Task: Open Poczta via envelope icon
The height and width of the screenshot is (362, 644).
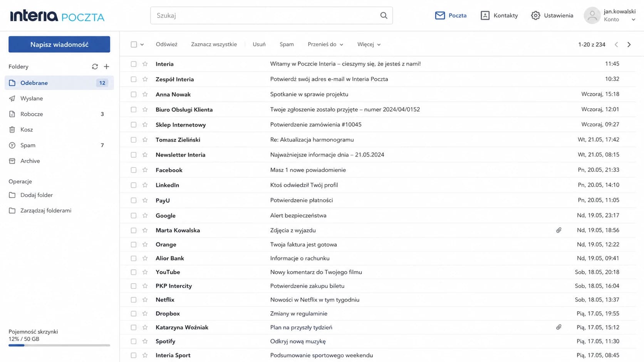Action: point(440,15)
